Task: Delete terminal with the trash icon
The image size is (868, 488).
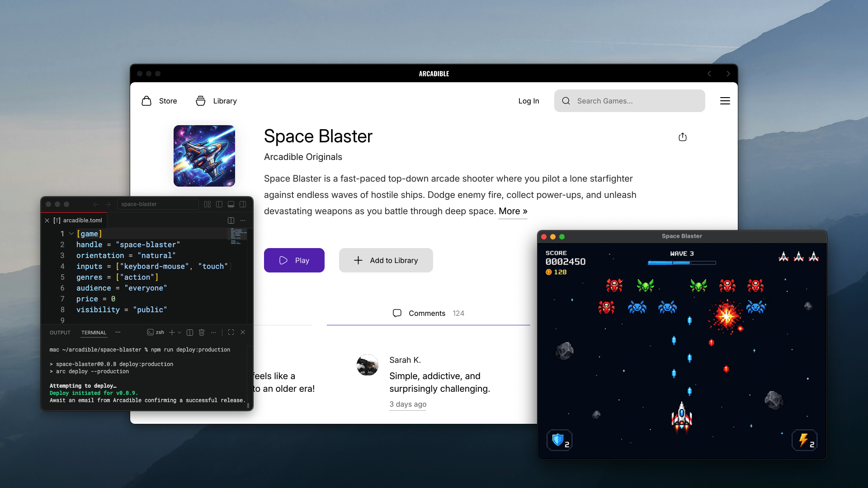Action: 202,333
